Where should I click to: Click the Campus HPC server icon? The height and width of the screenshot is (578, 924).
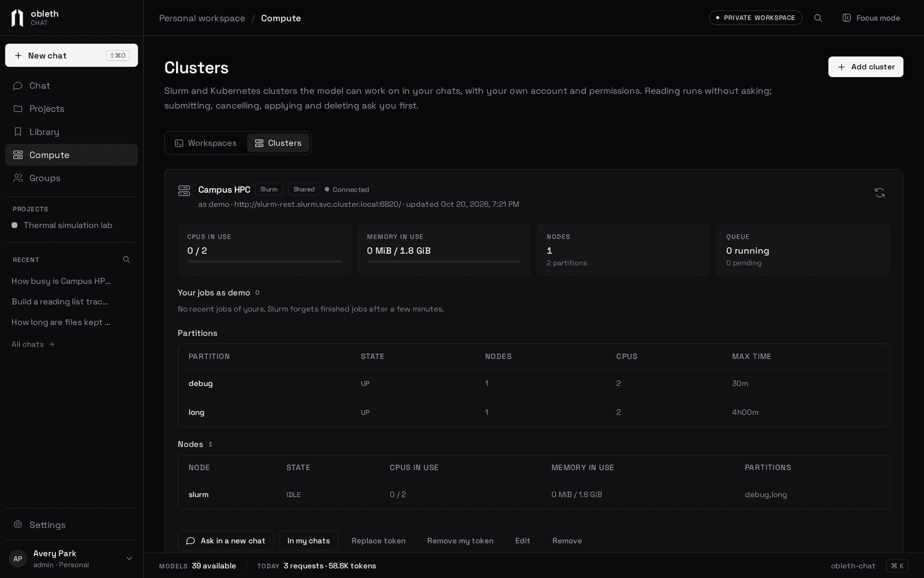coord(184,191)
